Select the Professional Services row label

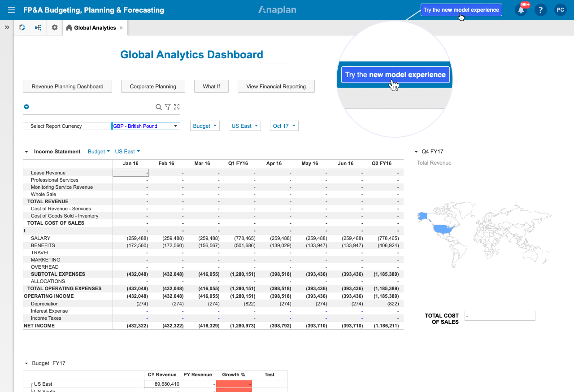point(54,180)
